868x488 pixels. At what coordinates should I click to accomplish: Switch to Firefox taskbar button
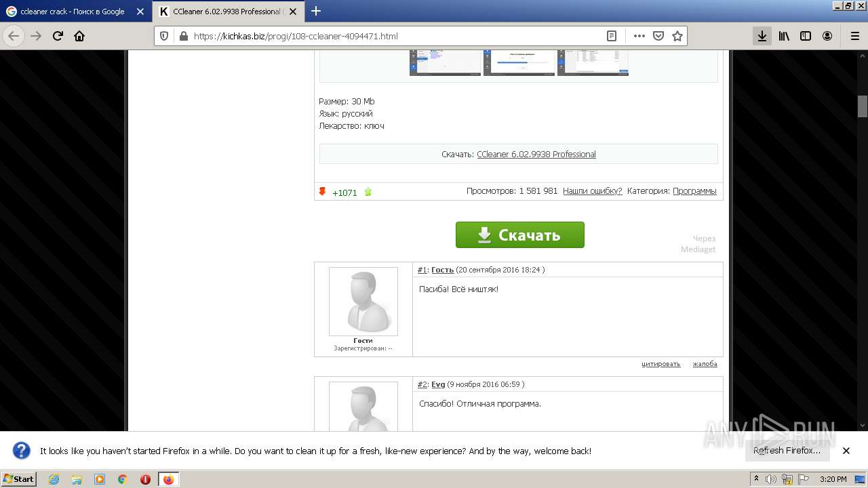168,479
